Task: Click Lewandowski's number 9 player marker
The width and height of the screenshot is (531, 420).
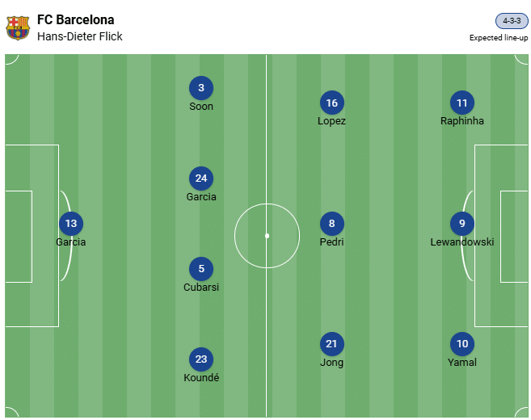Action: [462, 224]
